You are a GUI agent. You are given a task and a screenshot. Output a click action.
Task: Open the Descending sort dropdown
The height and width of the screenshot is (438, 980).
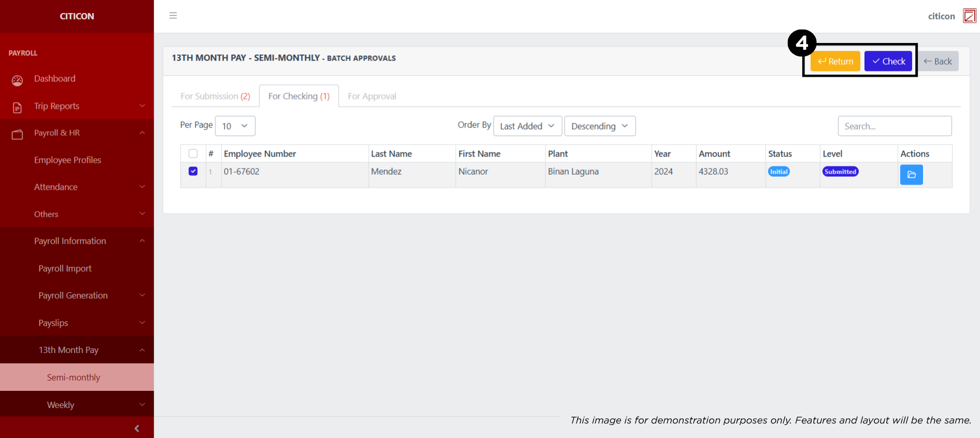point(599,126)
